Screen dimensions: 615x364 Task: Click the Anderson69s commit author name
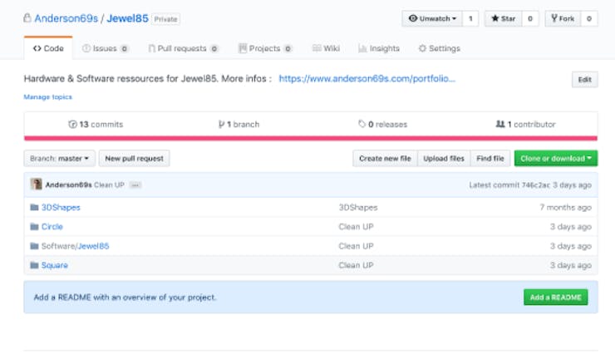click(x=69, y=184)
